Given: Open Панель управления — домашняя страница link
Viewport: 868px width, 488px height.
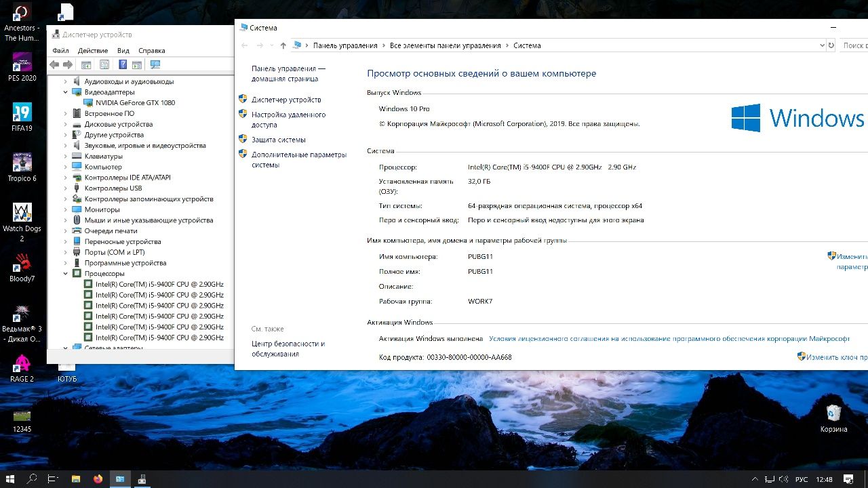Looking at the screenshot, I should point(288,73).
